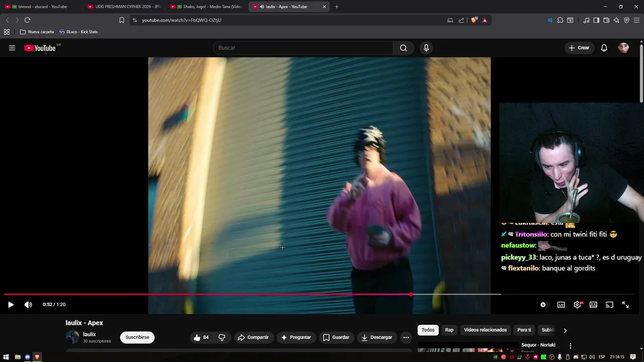This screenshot has width=644, height=362.
Task: Open Brave Rewards triangle icon
Action: (x=485, y=20)
